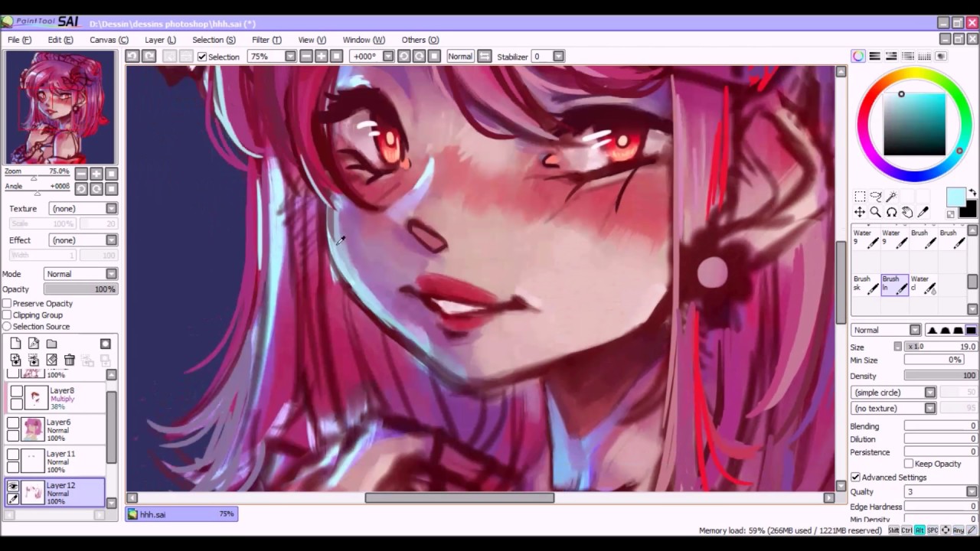Show the color wheel panel
This screenshot has width=980, height=551.
click(858, 56)
